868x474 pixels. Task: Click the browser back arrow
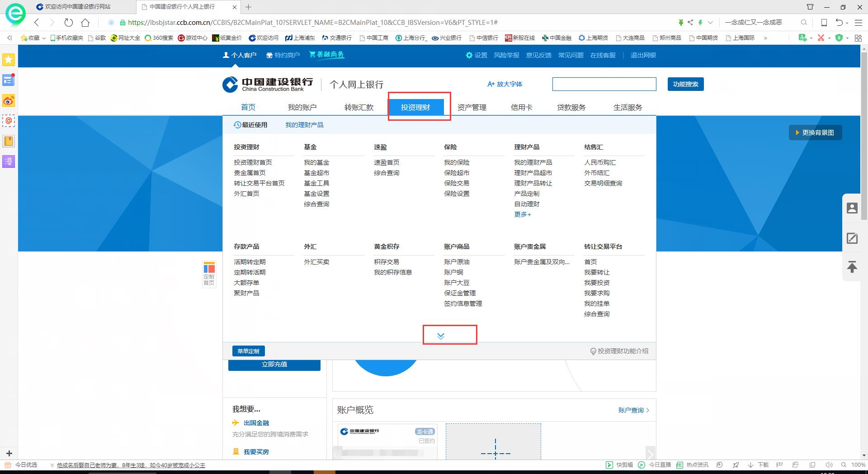(37, 22)
